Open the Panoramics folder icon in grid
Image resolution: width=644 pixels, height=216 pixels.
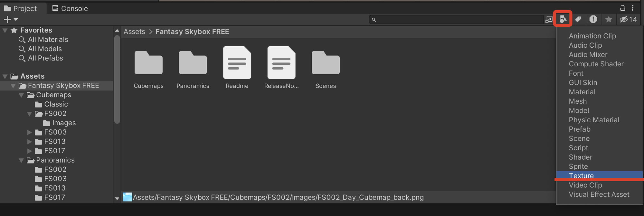[x=193, y=62]
